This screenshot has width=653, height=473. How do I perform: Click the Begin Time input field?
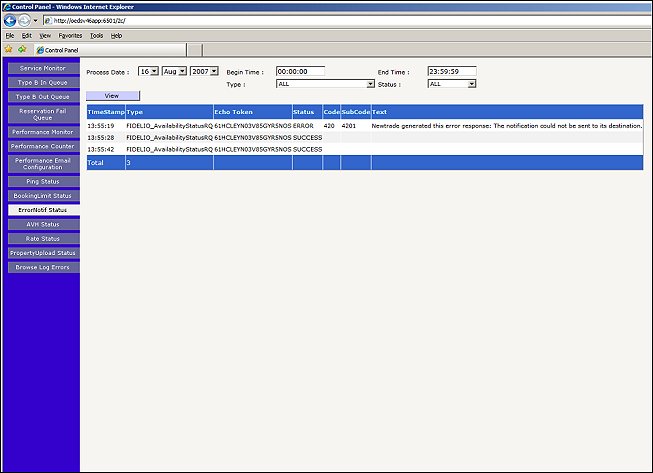(x=311, y=72)
